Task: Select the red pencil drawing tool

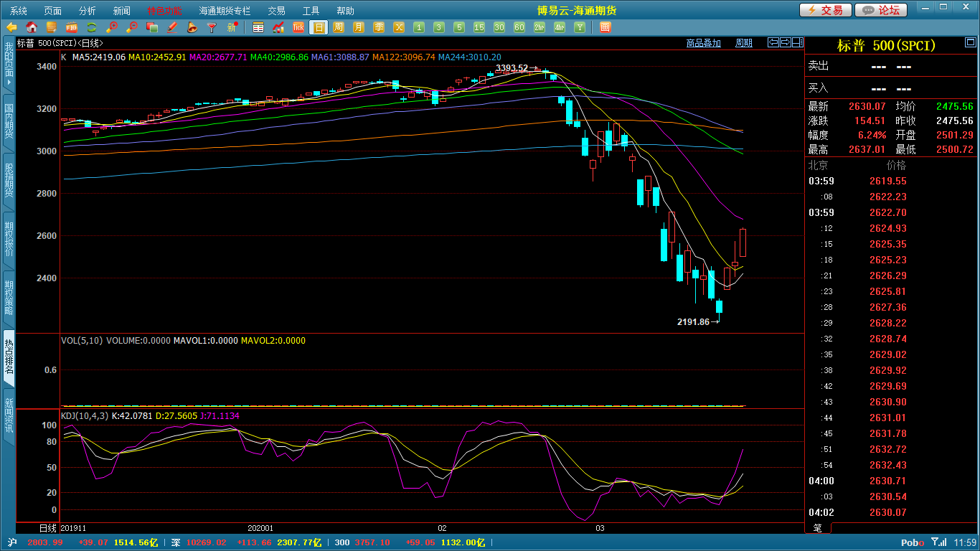Action: pos(171,27)
